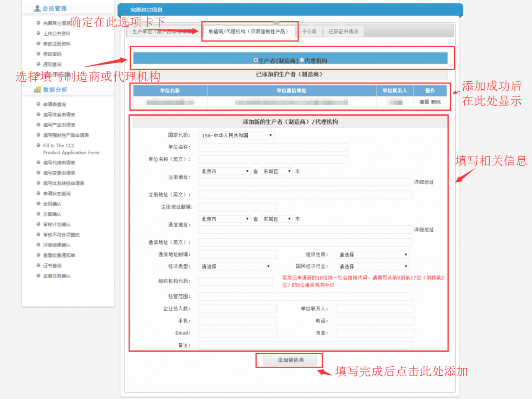Click the 添加制造商 button
This screenshot has width=532, height=399.
click(290, 360)
